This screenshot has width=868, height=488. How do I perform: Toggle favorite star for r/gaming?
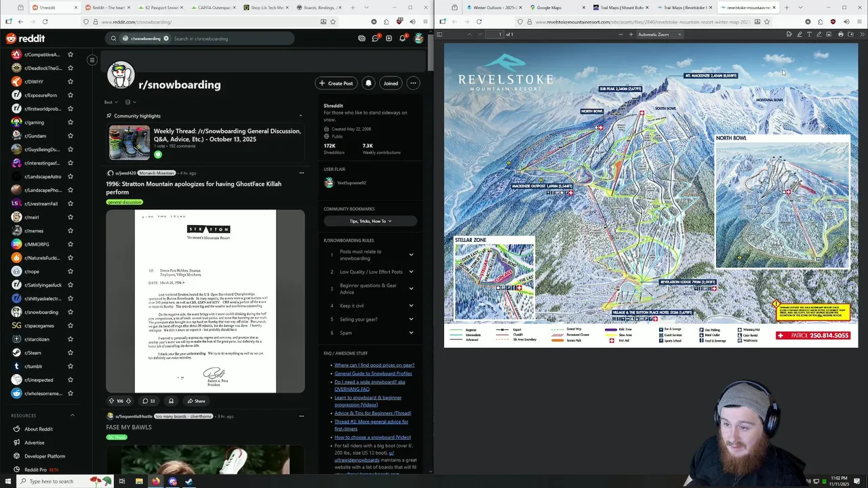(70, 122)
